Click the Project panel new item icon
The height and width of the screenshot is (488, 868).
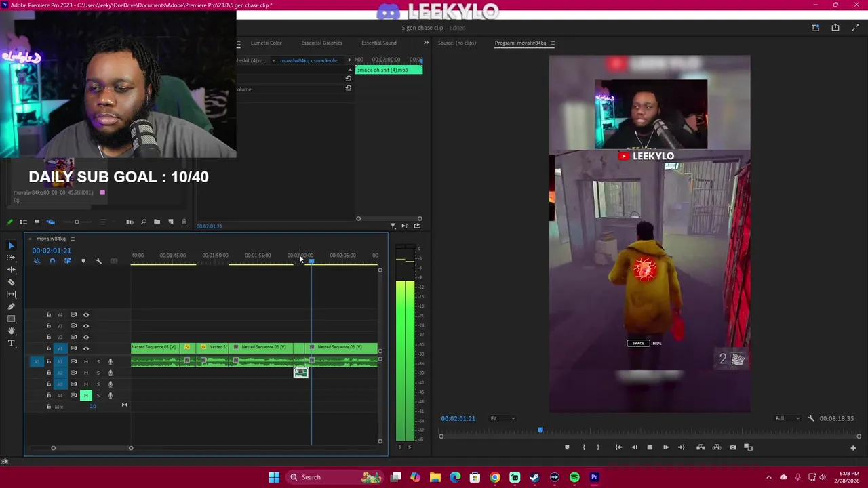coord(170,222)
